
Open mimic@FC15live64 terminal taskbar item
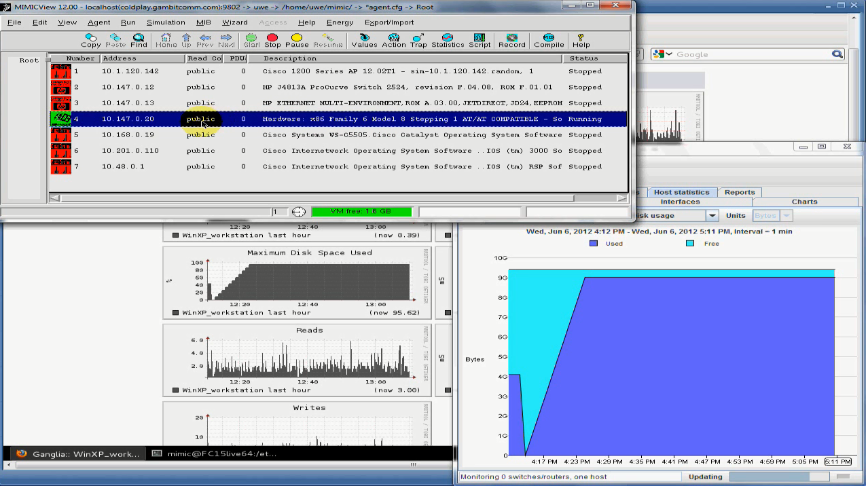coord(214,453)
